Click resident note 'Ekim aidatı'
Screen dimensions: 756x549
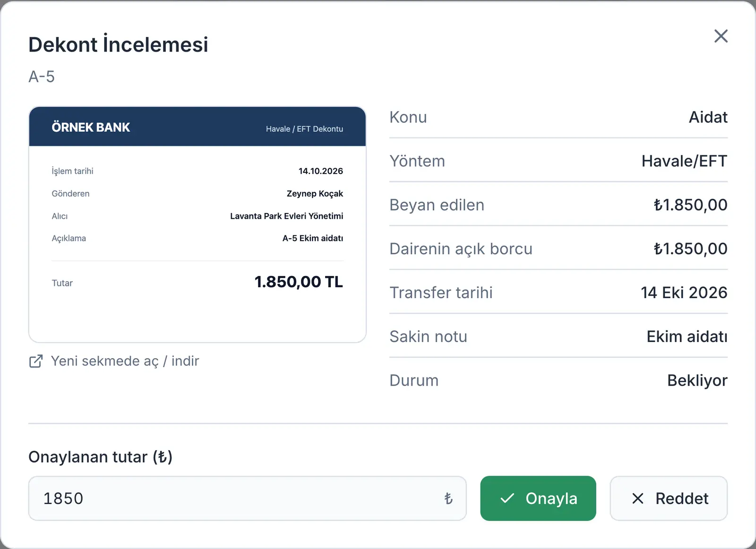coord(687,337)
